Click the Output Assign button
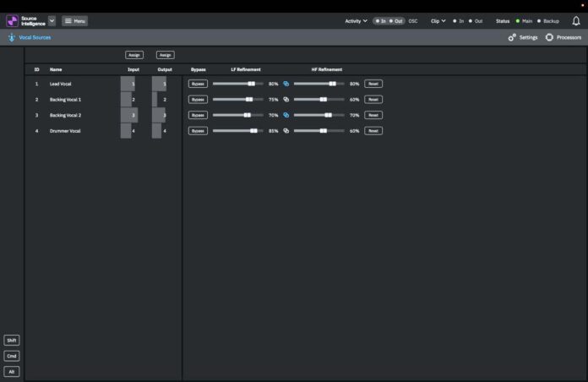 [x=166, y=55]
